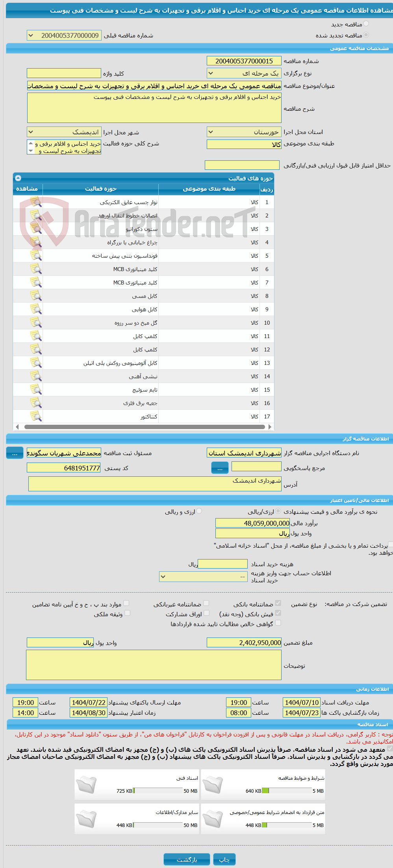
Task: Select the ارزی و ریالی radio option
Action: [199, 511]
